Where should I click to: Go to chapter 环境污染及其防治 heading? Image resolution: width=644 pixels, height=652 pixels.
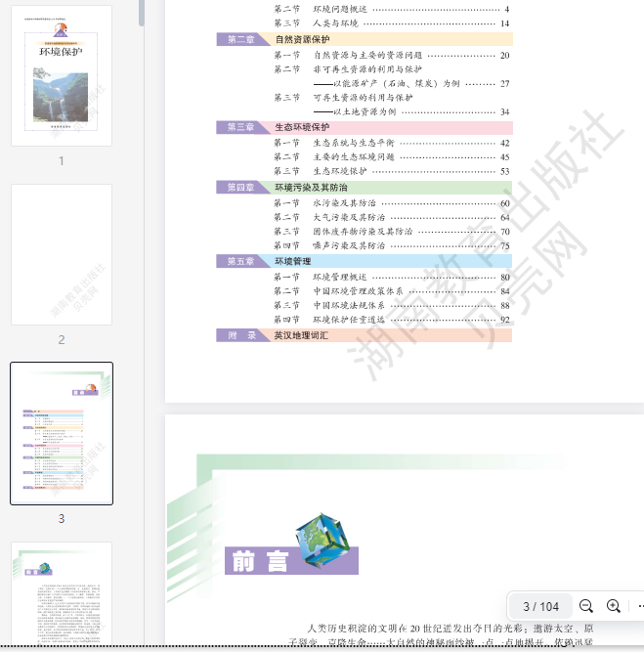coord(311,187)
